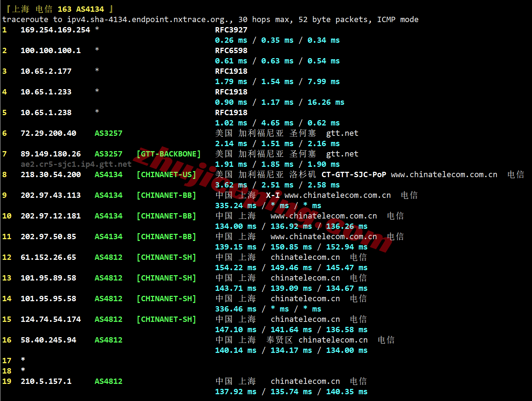Click the 奉贤区 district label
The height and width of the screenshot is (401, 532).
pos(280,340)
